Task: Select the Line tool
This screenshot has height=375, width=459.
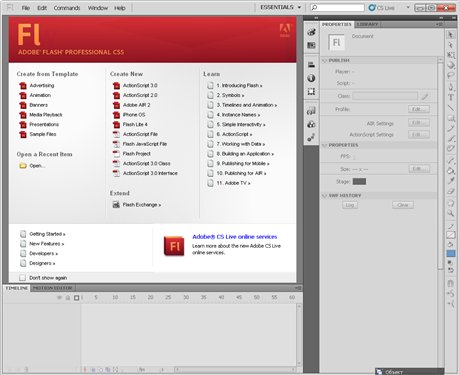Action: coord(451,108)
